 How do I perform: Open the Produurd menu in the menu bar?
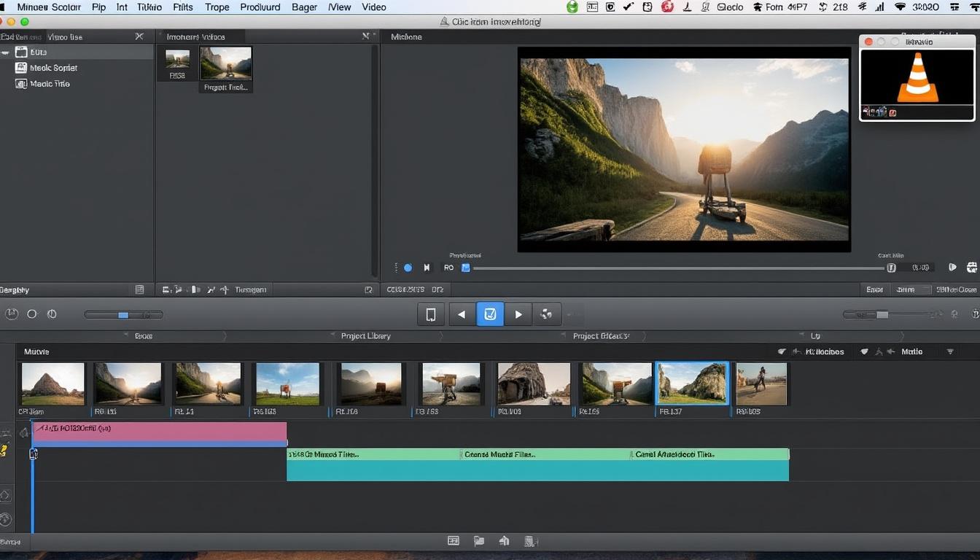pos(260,7)
